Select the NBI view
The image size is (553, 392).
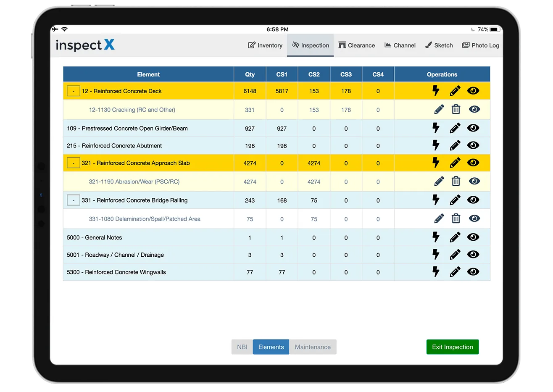(242, 347)
